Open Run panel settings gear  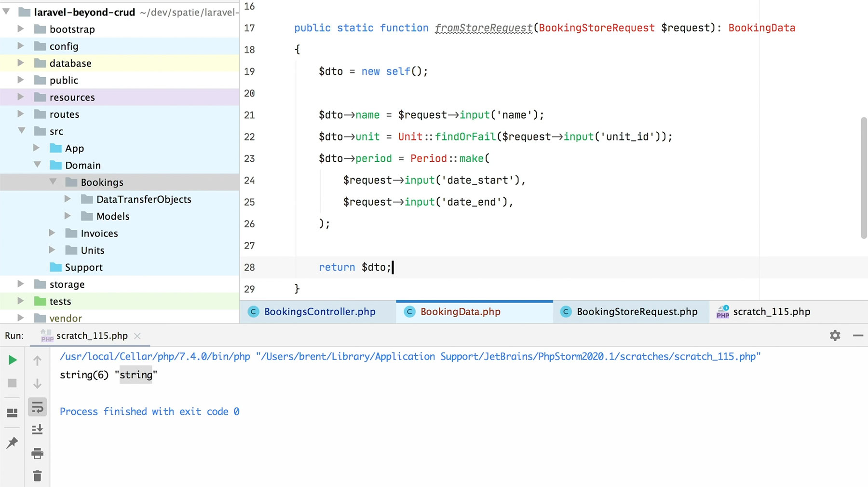tap(835, 335)
